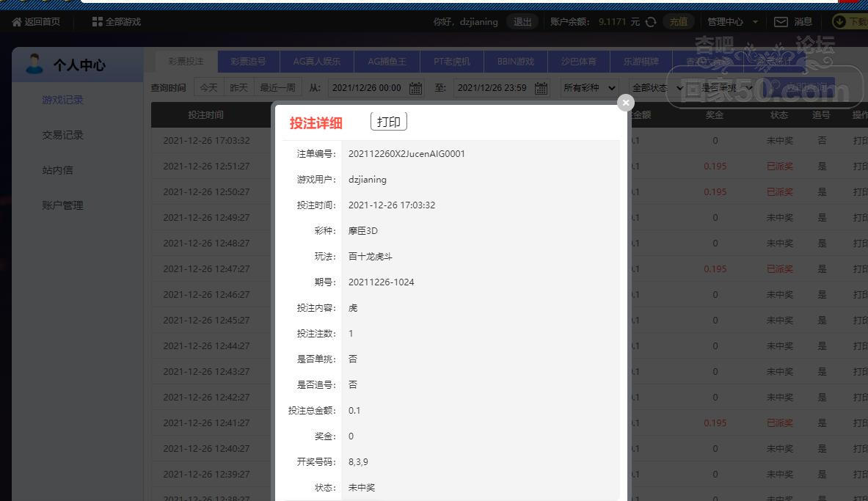Click username dzjianing in the dialog

368,180
